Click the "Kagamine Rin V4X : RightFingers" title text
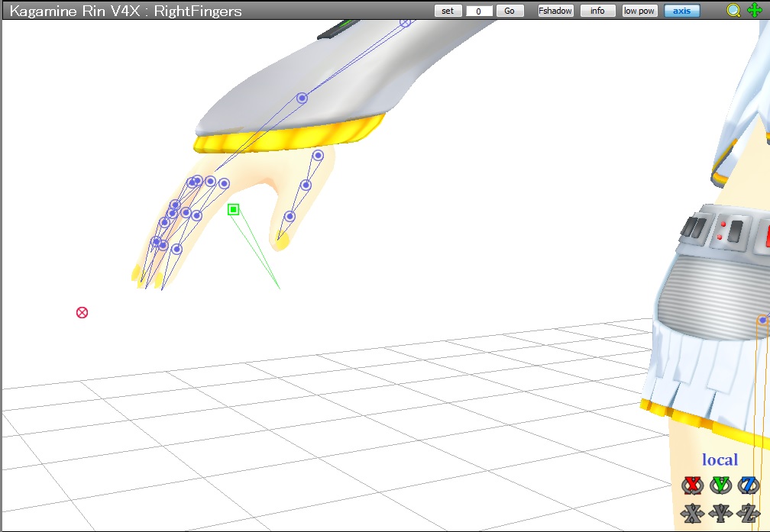This screenshot has height=532, width=770. click(126, 11)
